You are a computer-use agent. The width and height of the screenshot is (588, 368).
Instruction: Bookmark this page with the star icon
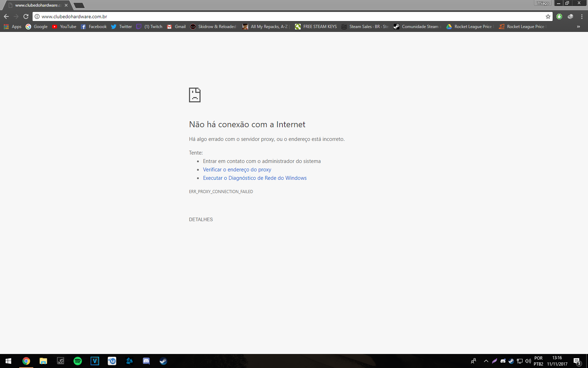(x=548, y=16)
